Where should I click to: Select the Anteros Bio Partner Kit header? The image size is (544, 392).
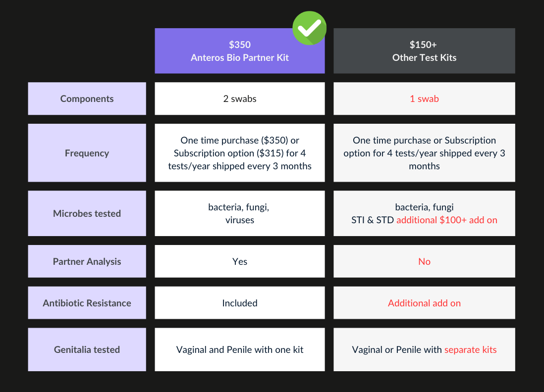click(239, 51)
